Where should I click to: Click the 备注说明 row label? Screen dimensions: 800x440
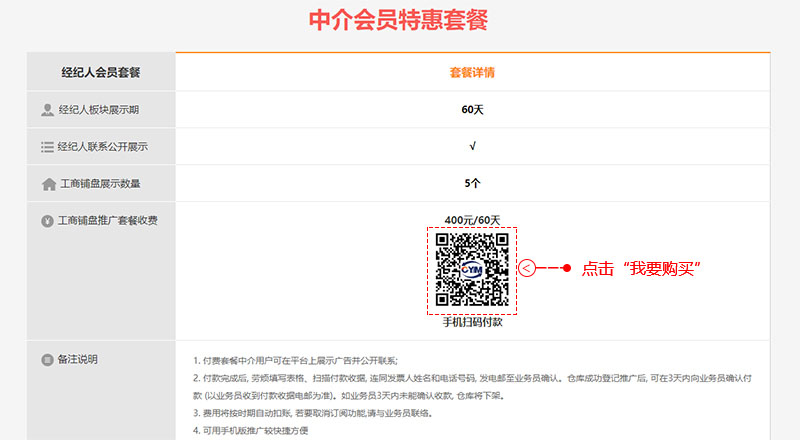pyautogui.click(x=78, y=360)
